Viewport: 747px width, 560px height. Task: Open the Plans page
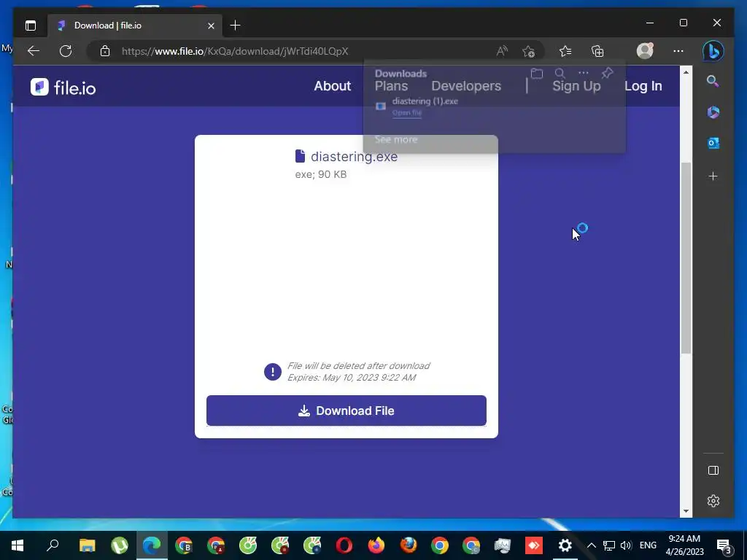coord(391,86)
